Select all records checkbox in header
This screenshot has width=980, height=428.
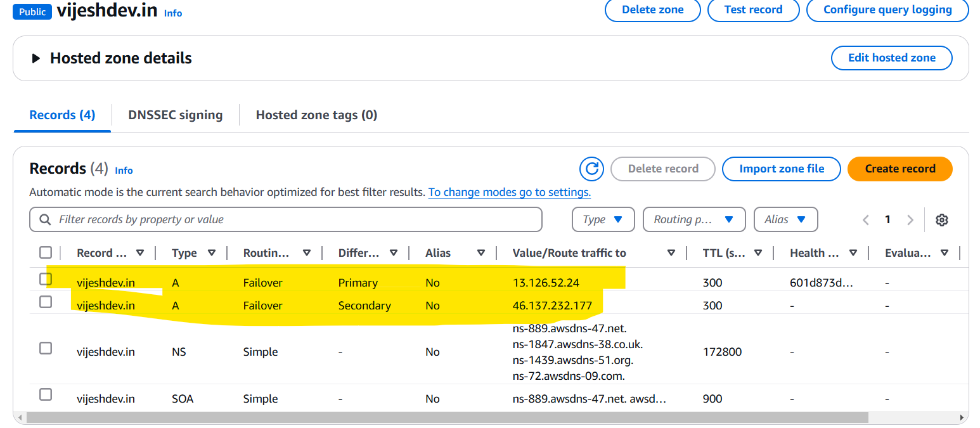coord(46,253)
